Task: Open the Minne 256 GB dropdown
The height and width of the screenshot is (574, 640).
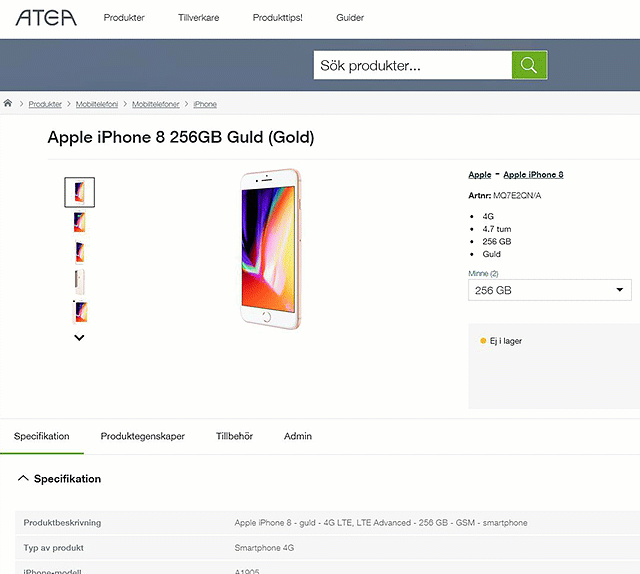Action: pos(550,290)
